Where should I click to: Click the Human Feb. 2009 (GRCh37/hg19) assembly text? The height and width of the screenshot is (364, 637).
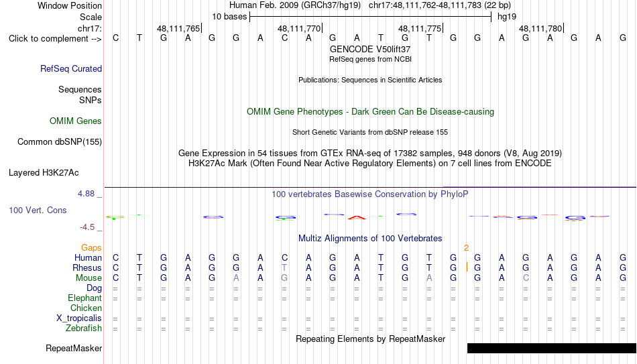click(295, 5)
